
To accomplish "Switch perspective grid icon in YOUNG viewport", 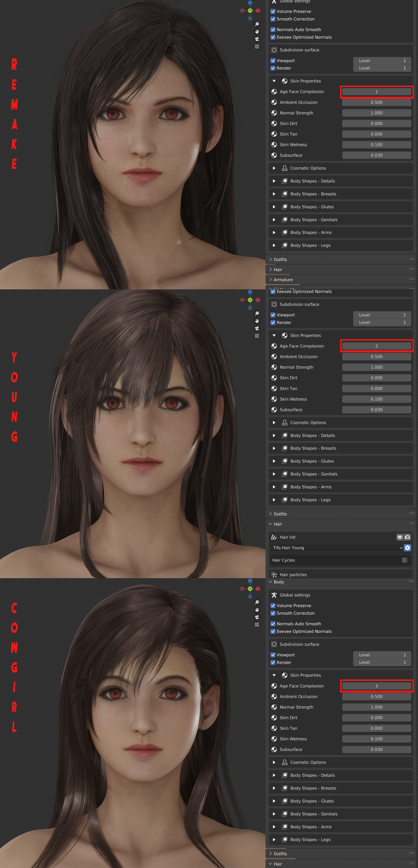I will coord(257,336).
